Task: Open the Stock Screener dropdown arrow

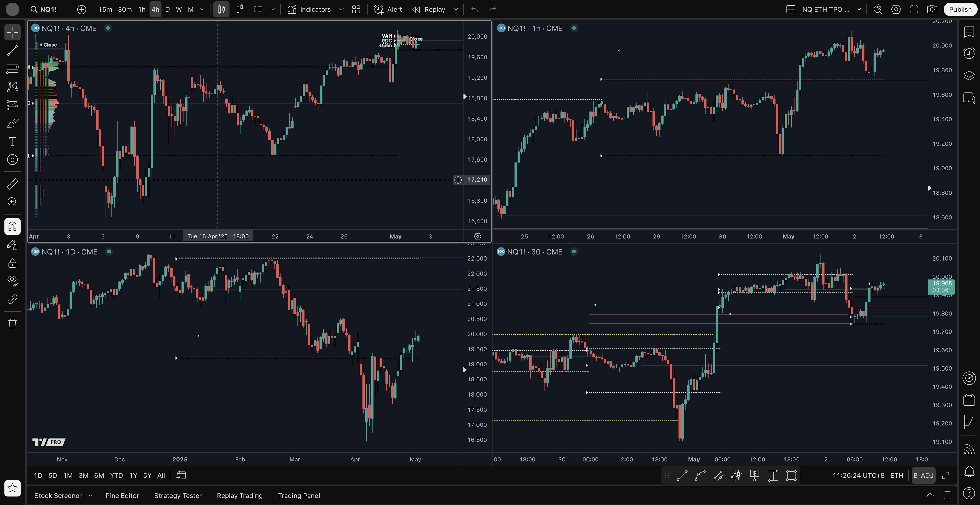Action: [x=90, y=496]
